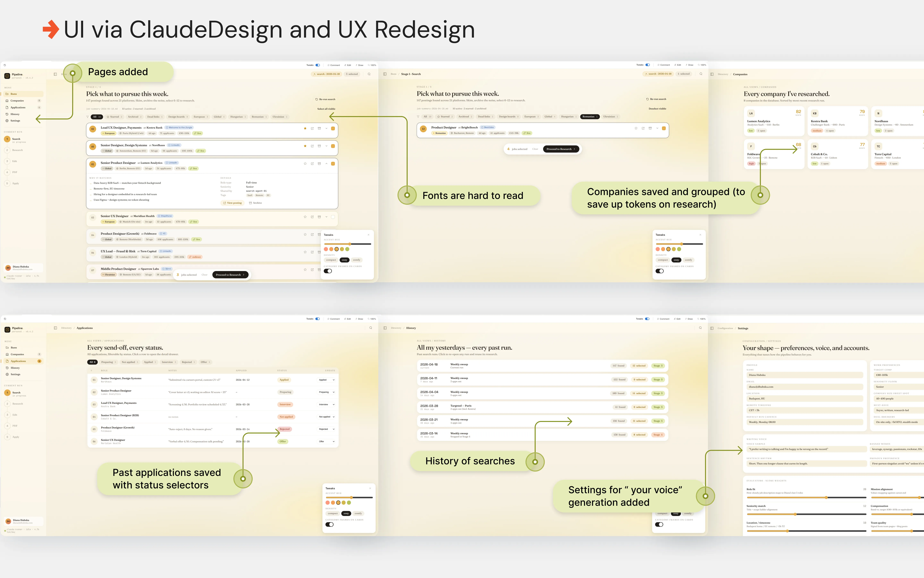Select the active Romanian filter chip
This screenshot has width=924, height=578.
(x=590, y=117)
